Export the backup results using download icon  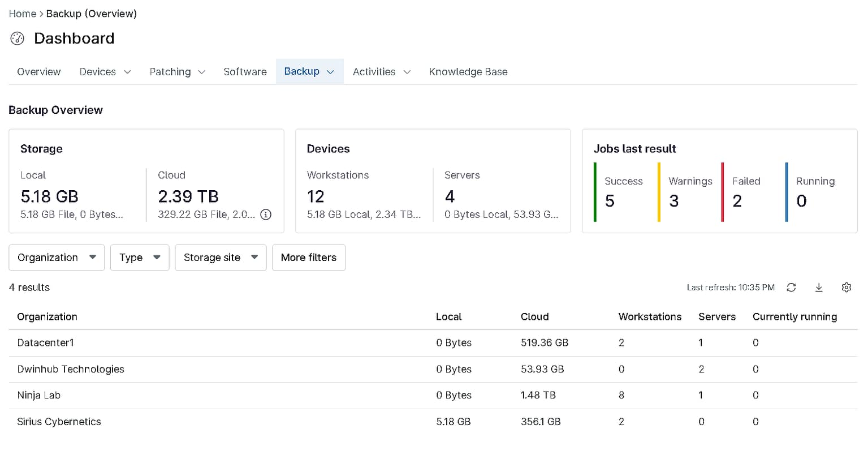tap(818, 288)
